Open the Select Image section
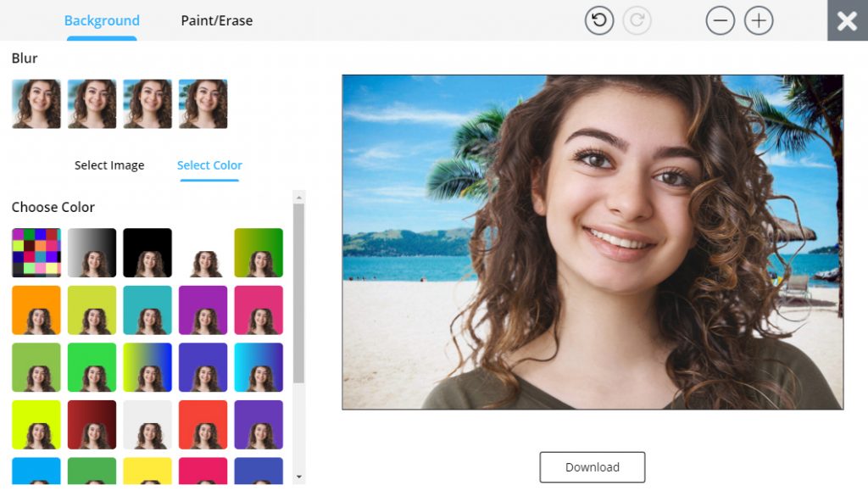 (x=109, y=165)
